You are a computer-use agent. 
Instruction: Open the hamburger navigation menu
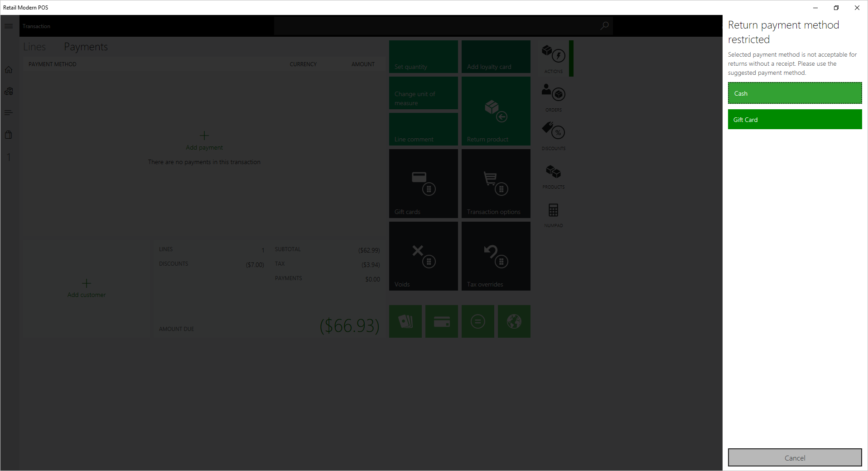pyautogui.click(x=9, y=26)
